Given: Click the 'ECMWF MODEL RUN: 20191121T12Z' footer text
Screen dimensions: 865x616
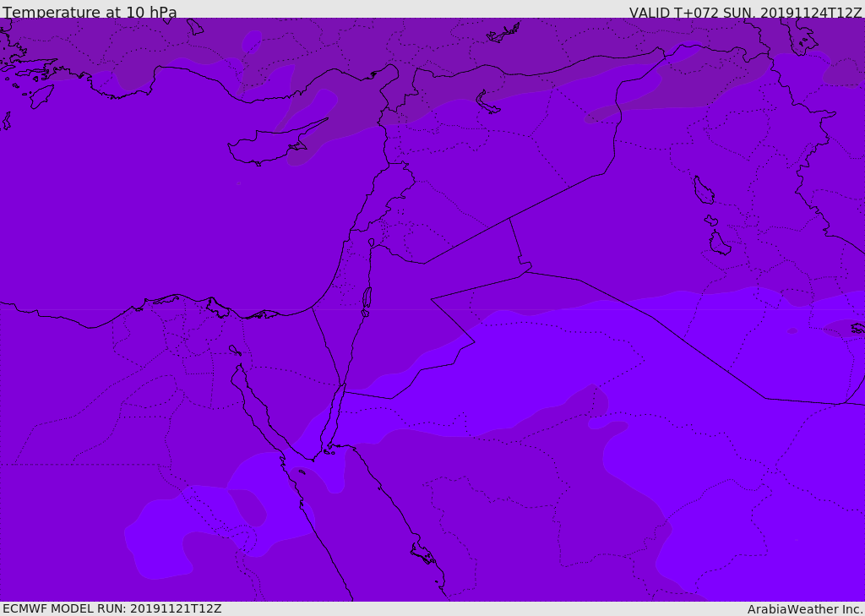Looking at the screenshot, I should pyautogui.click(x=112, y=608).
